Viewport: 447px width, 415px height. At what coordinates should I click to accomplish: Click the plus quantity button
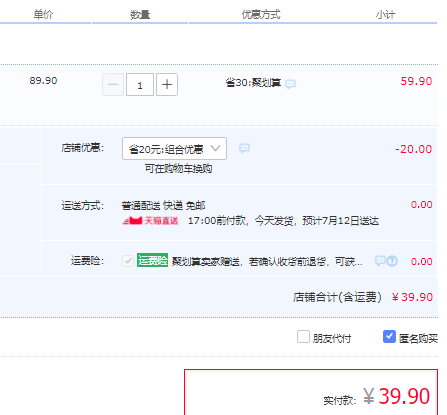point(167,85)
